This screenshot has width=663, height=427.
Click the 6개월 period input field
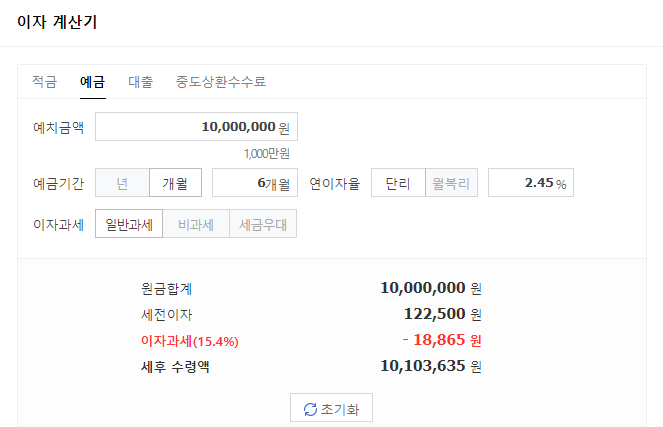[x=255, y=183]
